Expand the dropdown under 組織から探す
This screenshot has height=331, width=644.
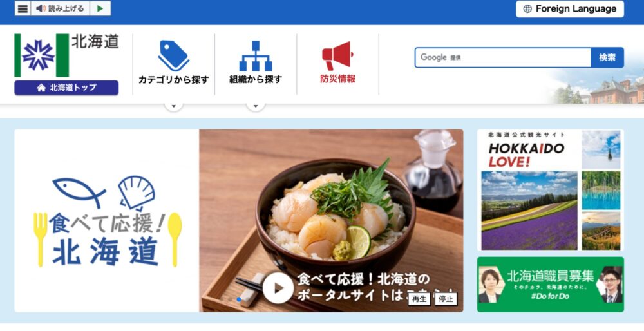click(256, 106)
